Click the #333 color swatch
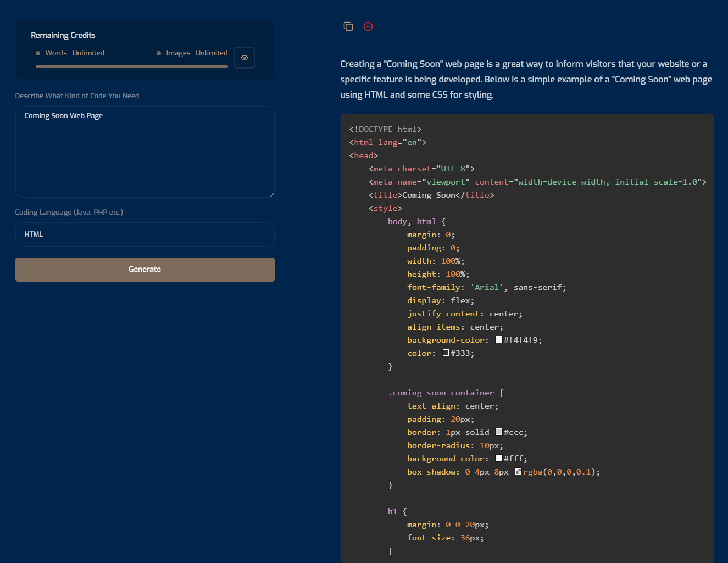Viewport: 728px width, 563px height. pos(446,353)
